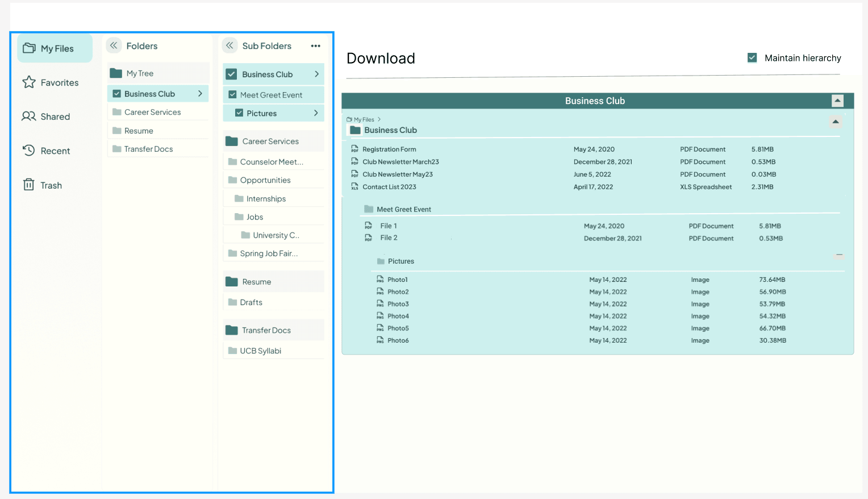Select Transfer Docs in Folders column

click(158, 149)
